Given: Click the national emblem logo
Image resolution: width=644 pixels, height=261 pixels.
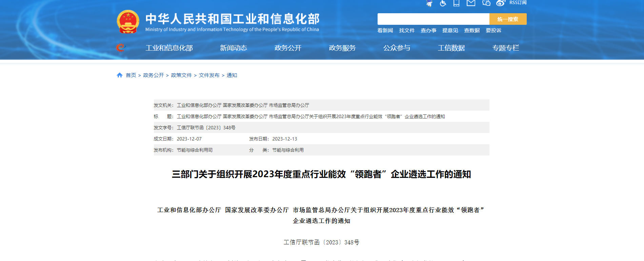Looking at the screenshot, I should (x=128, y=22).
